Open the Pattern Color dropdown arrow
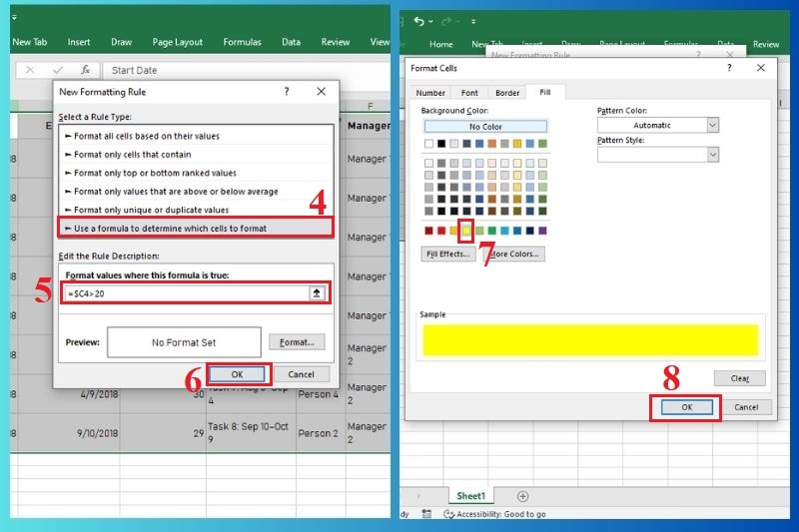Screen dimensions: 799x532 [712, 125]
